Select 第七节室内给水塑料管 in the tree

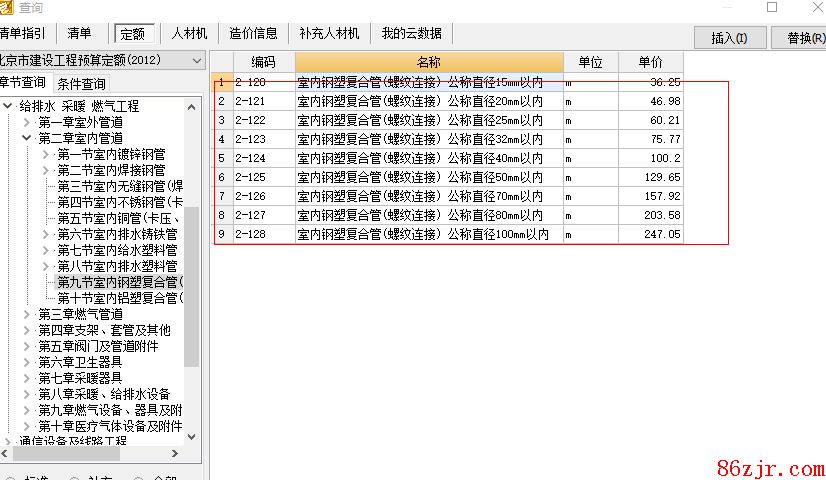pyautogui.click(x=117, y=250)
